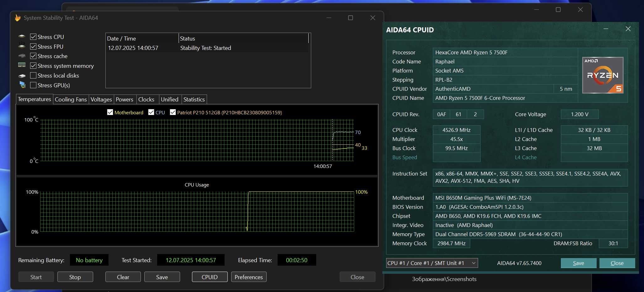Click the L3 Cache value 32 MB
This screenshot has width=644, height=292.
click(x=594, y=148)
